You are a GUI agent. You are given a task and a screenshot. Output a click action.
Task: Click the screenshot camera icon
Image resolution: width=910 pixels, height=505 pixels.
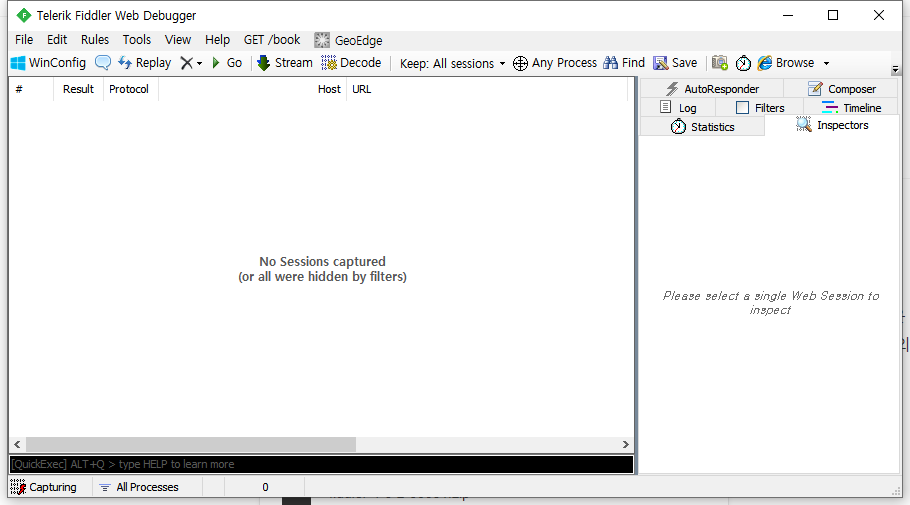[720, 63]
